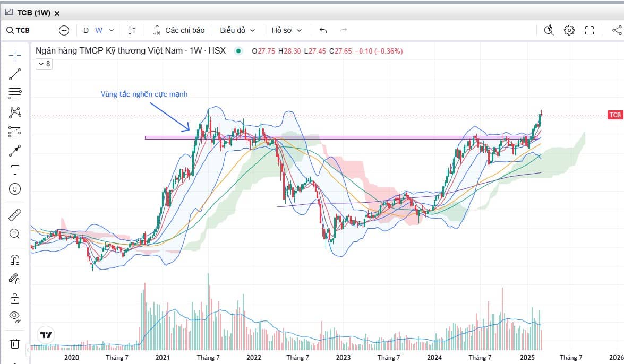Click the 2022 time axis label
Screen dimensions: 624x364
[x=253, y=357]
